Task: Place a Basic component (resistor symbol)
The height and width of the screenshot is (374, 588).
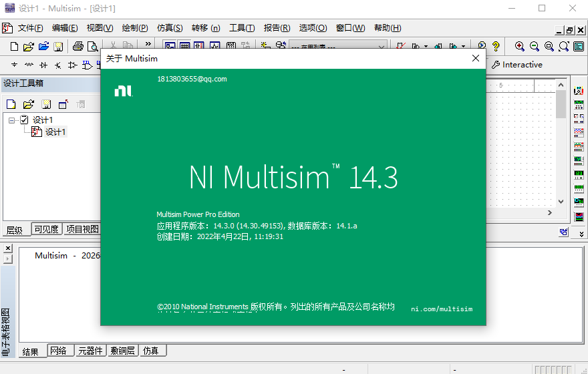Action: coord(29,65)
